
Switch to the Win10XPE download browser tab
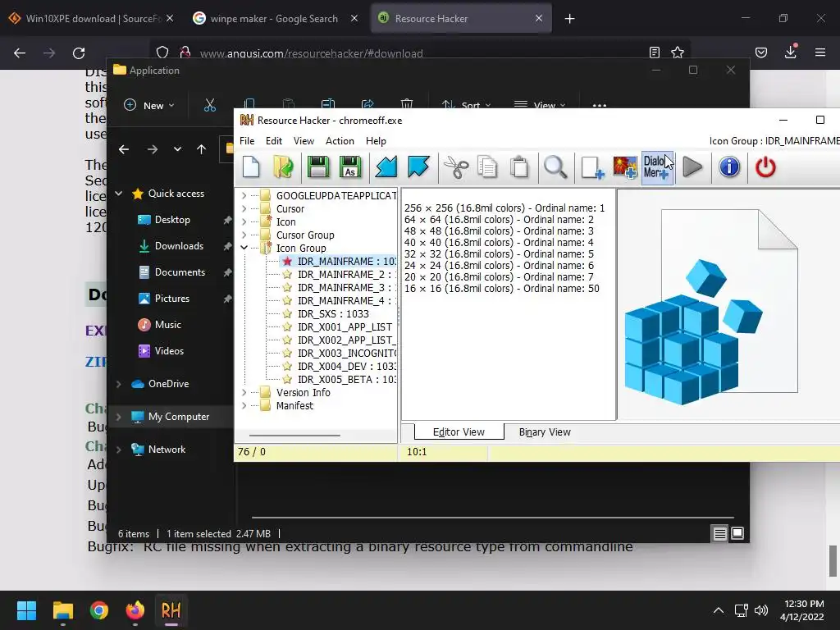(92, 19)
